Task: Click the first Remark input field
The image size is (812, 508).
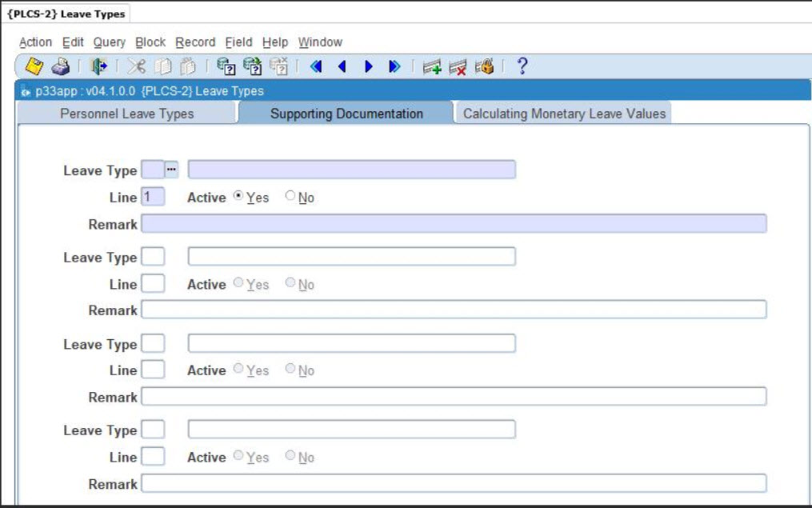Action: coord(454,224)
